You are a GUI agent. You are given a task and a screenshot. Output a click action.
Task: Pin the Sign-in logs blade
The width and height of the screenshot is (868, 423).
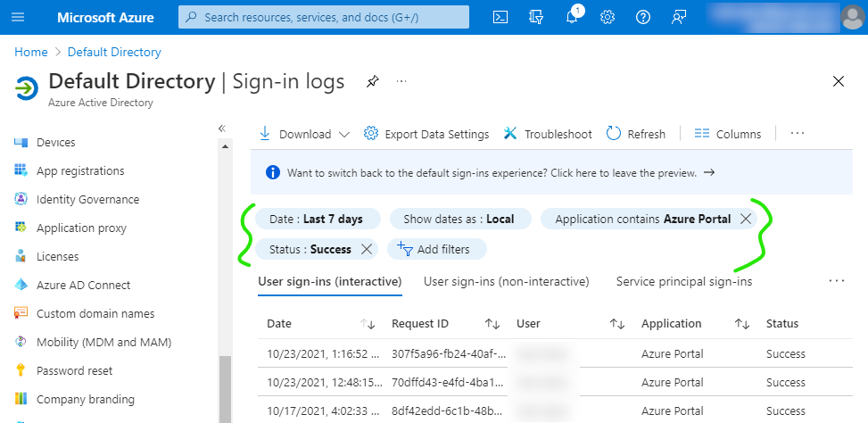tap(373, 82)
